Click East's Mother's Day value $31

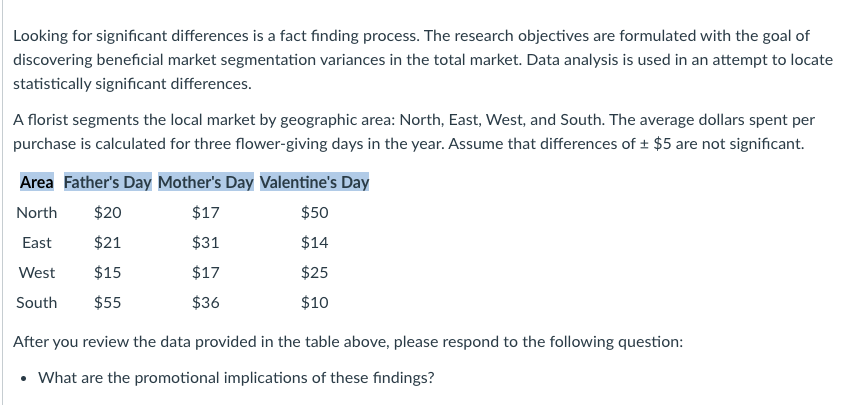tap(206, 243)
